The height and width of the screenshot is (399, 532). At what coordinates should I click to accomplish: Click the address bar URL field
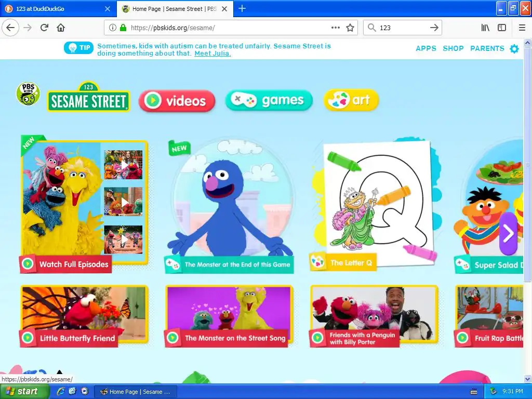click(231, 28)
